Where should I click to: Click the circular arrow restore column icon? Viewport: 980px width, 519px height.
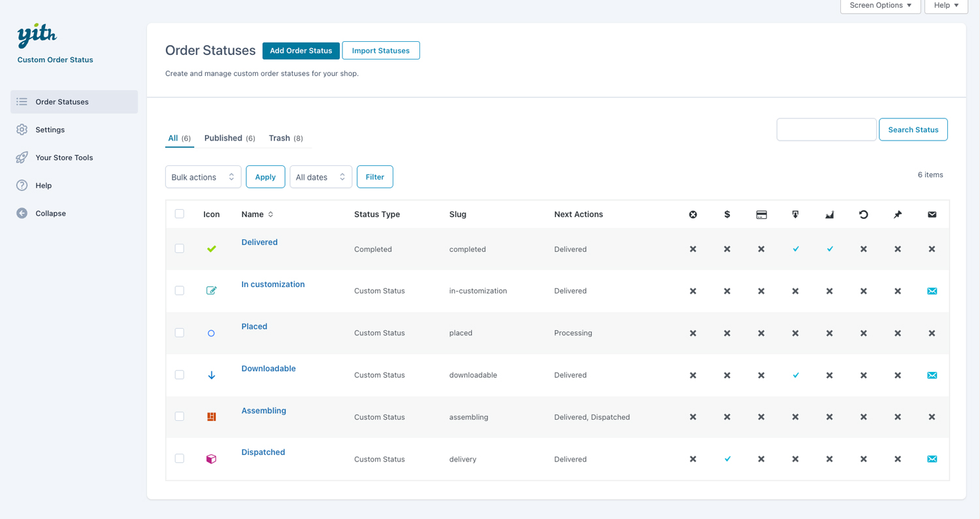[x=864, y=214]
